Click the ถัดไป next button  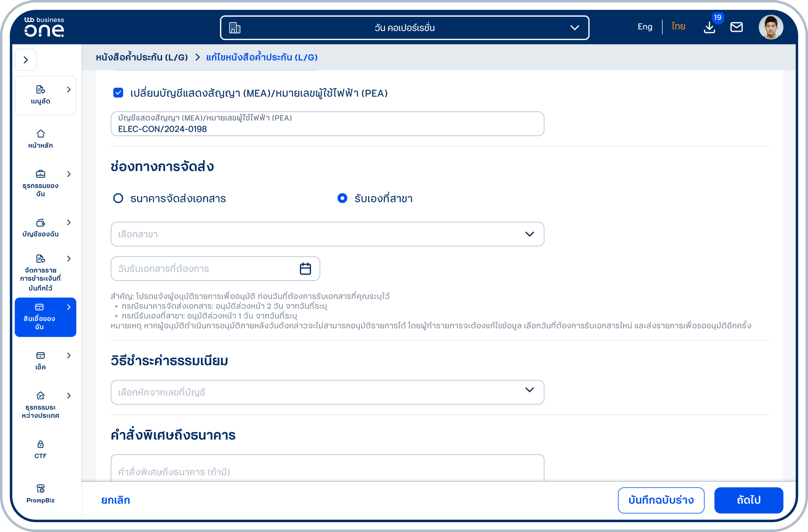coord(748,500)
